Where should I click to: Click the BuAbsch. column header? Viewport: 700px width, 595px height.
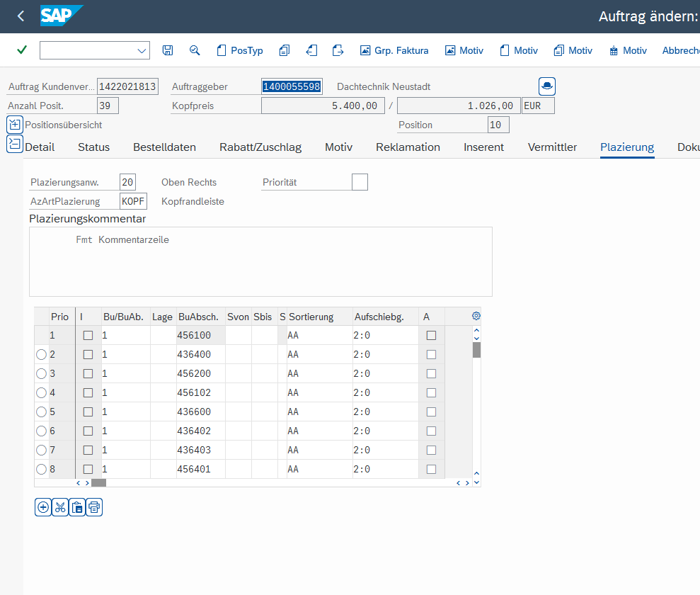201,317
